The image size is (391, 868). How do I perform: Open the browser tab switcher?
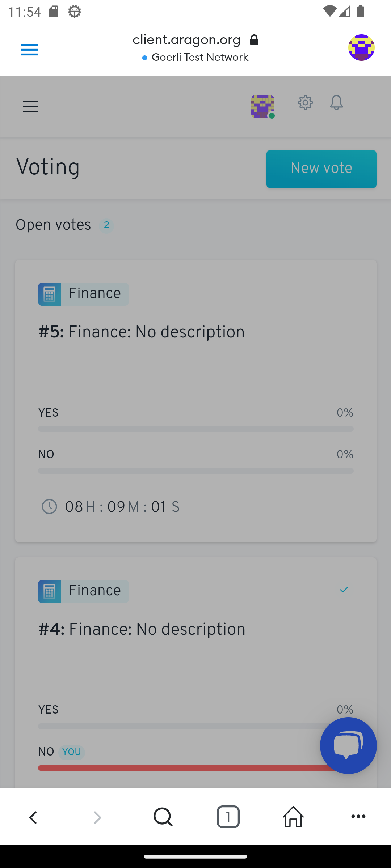pyautogui.click(x=228, y=817)
